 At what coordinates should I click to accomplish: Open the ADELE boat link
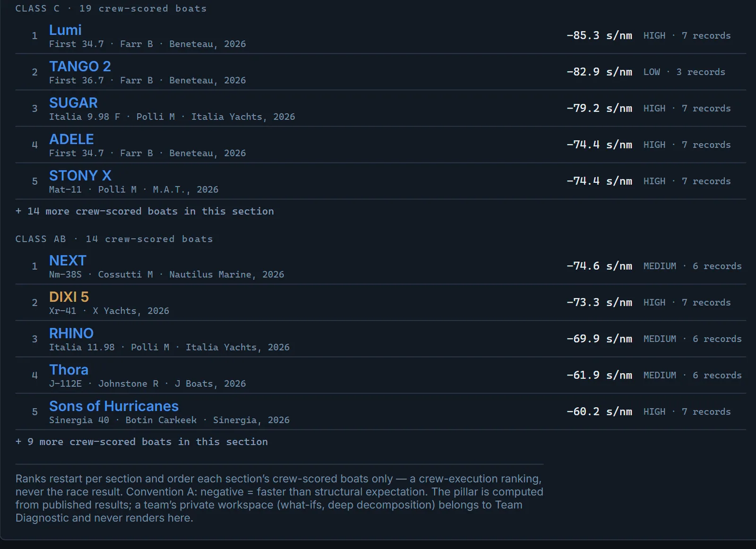71,139
